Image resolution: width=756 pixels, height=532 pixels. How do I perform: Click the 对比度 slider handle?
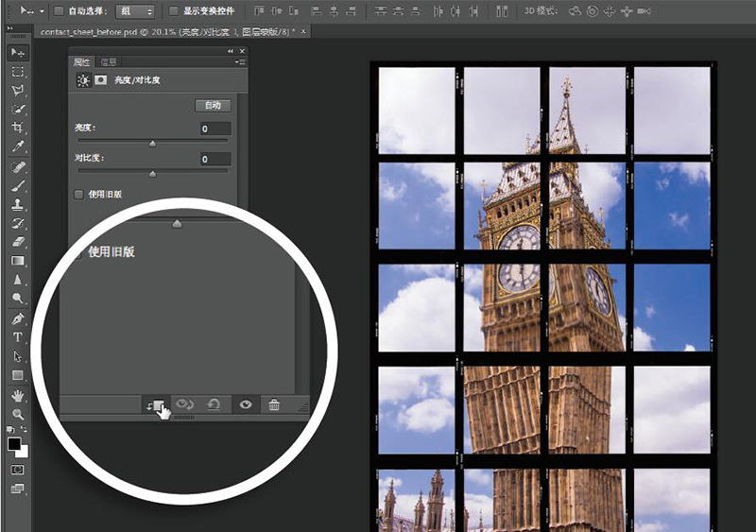tap(152, 174)
